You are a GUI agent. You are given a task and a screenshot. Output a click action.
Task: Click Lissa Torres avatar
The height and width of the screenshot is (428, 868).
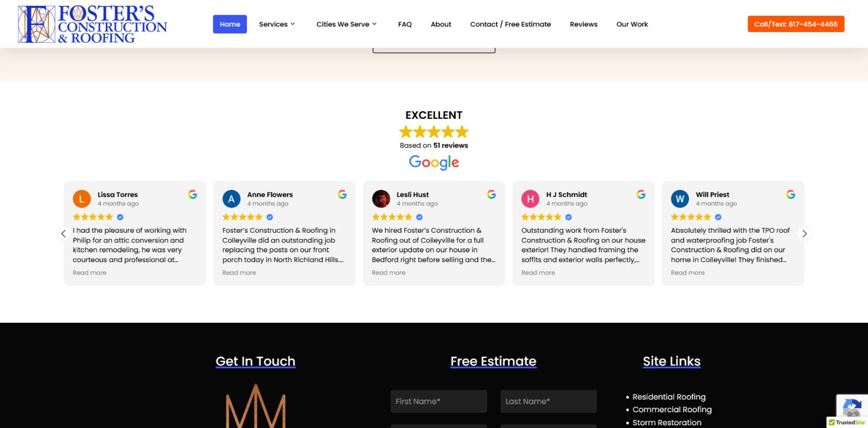[x=82, y=199]
